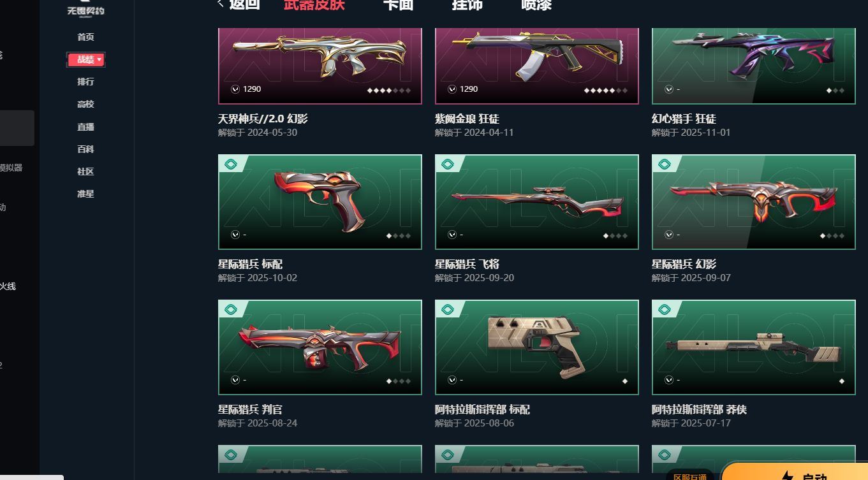The width and height of the screenshot is (868, 480).
Task: Click the teal badge icon on 星际猎兵 幻影 card
Action: (665, 164)
